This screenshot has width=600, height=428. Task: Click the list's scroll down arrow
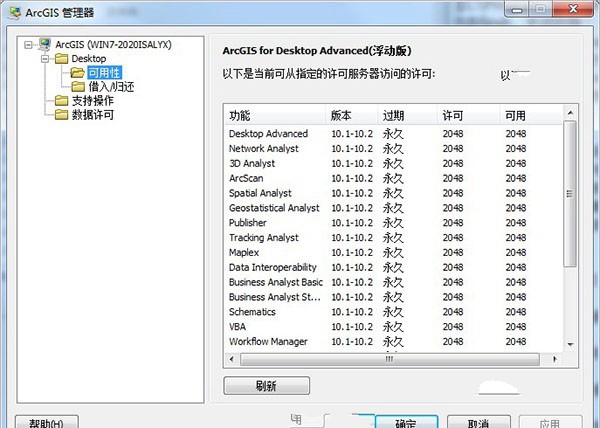tap(570, 345)
